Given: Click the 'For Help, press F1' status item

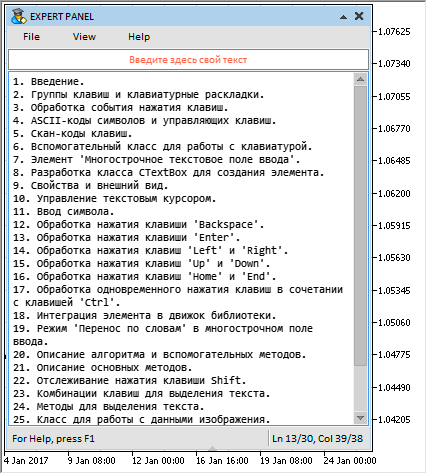Looking at the screenshot, I should pos(53,439).
